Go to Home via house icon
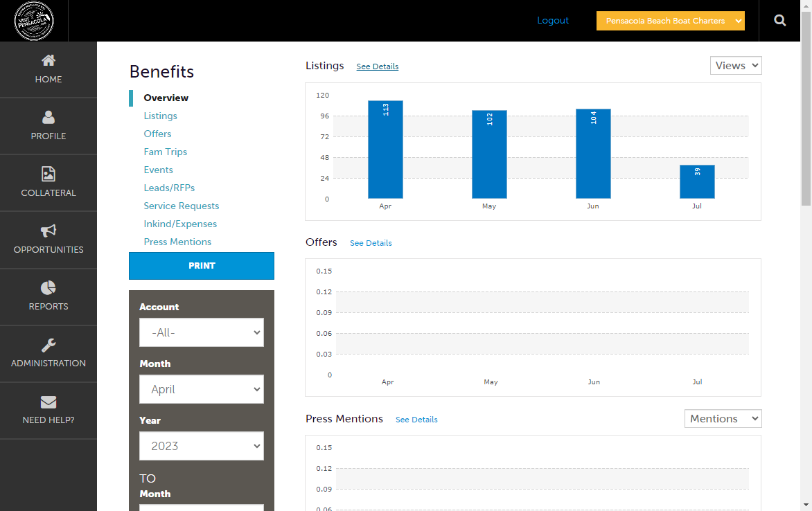Screen dimensions: 812x511 pyautogui.click(x=48, y=60)
